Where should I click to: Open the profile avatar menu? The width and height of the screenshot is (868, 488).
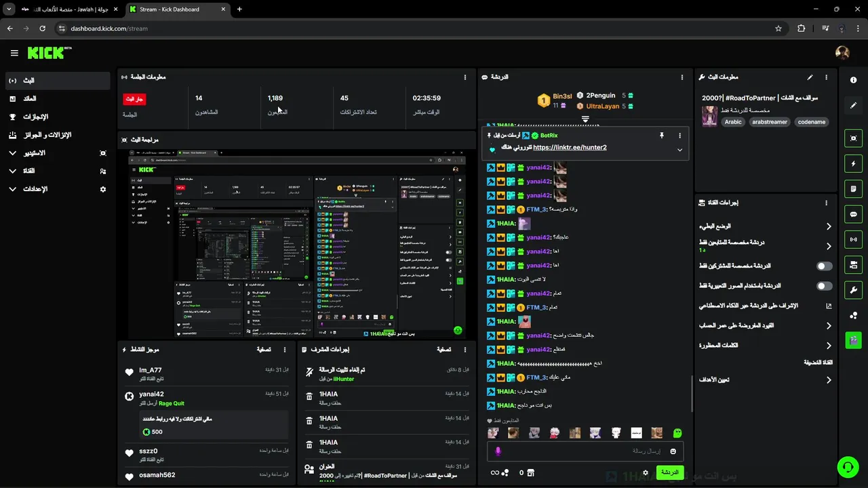[842, 53]
